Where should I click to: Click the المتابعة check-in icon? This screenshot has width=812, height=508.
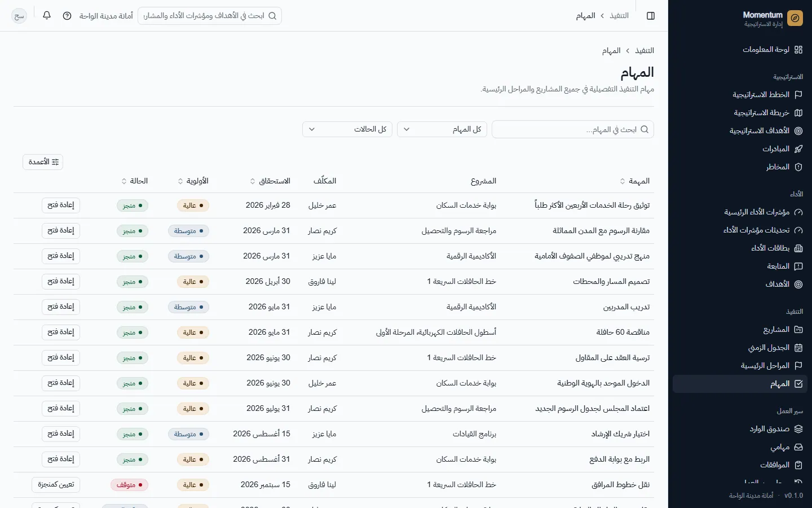pyautogui.click(x=798, y=266)
